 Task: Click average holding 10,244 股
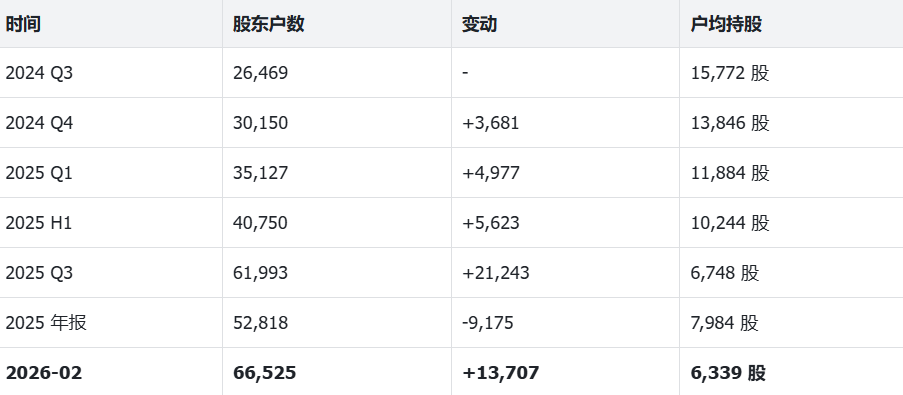(x=730, y=223)
